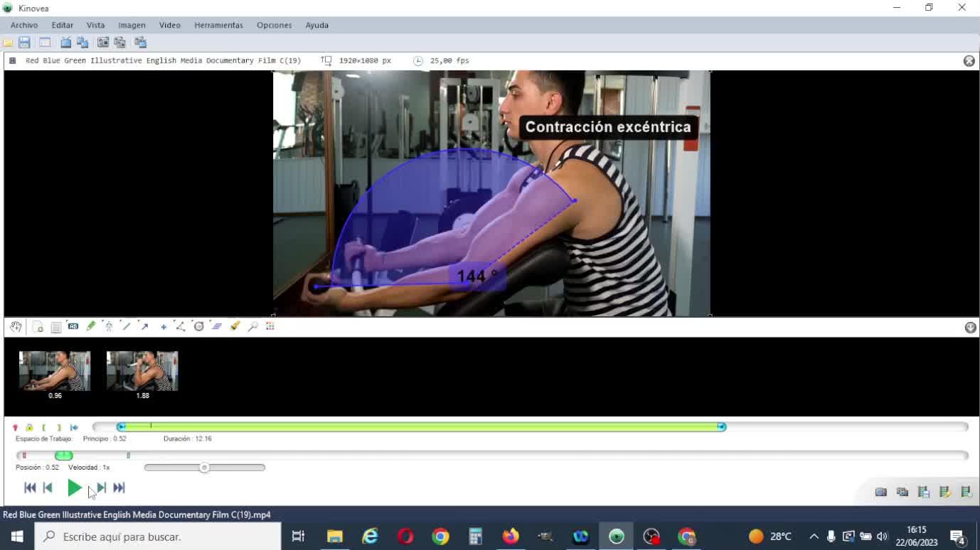Select the line drawing tool
This screenshot has width=980, height=550.
[x=127, y=326]
